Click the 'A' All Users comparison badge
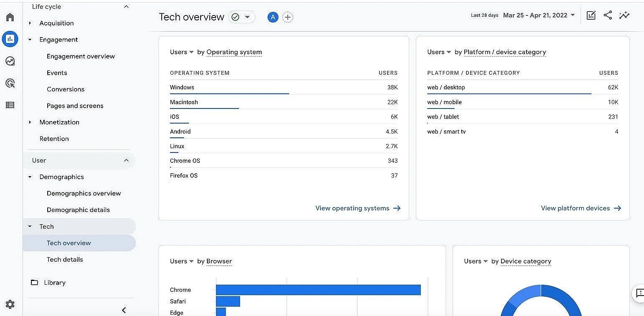The height and width of the screenshot is (316, 644). [273, 17]
